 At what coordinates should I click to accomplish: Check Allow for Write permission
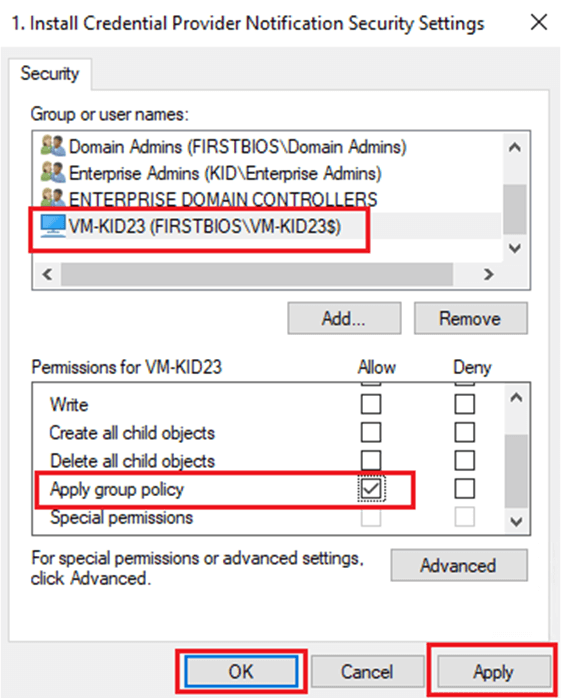(371, 404)
